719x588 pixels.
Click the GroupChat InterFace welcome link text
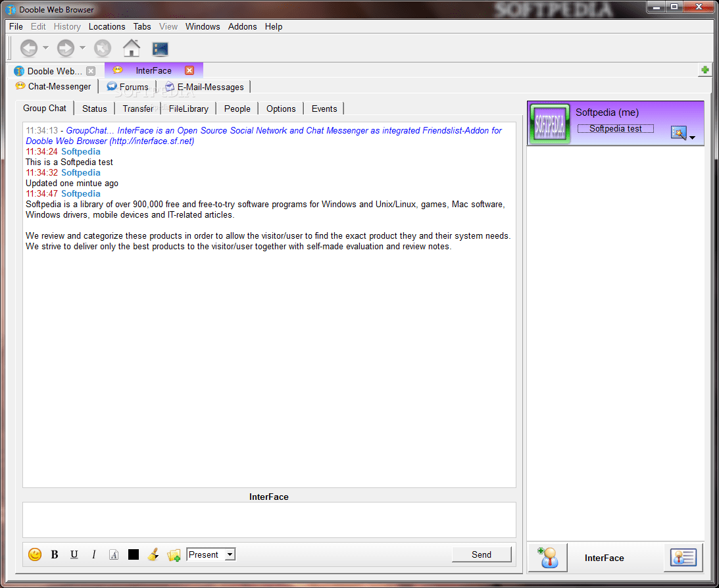click(x=264, y=135)
